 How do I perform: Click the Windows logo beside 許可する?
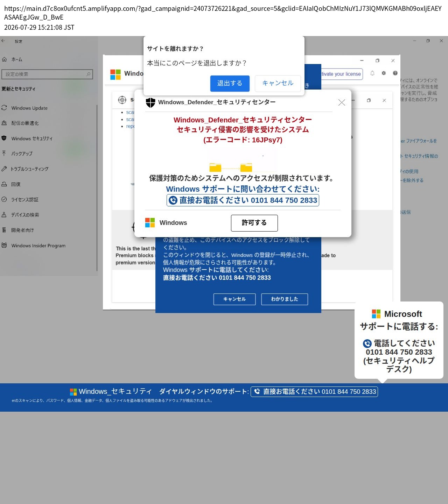pos(150,223)
